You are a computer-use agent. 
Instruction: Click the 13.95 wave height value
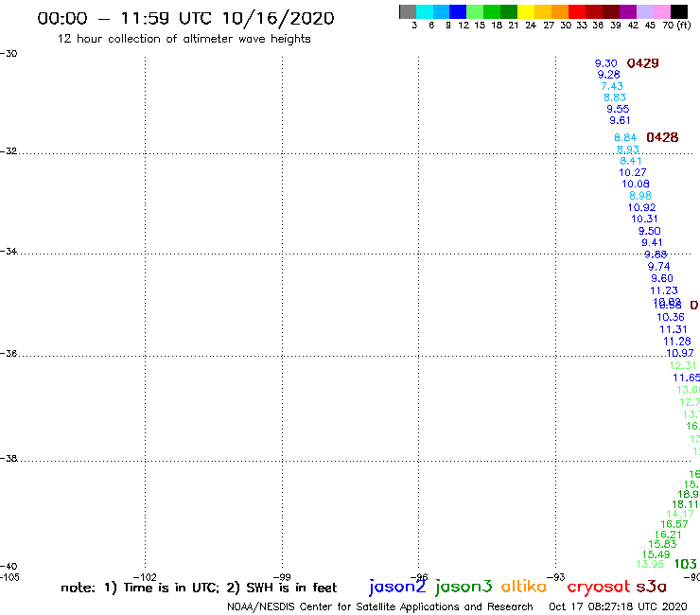tap(650, 565)
